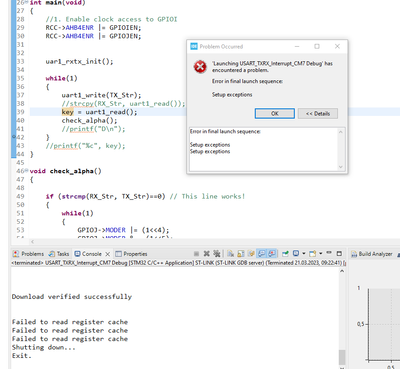Click the Pin Console icon
Viewport: 400px width, 369px height.
click(285, 254)
